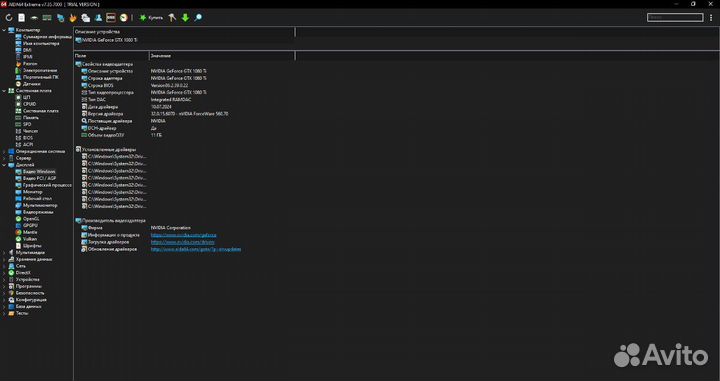The image size is (720, 381).
Task: Open the three-dot menu in toolbar
Action: coord(712,17)
